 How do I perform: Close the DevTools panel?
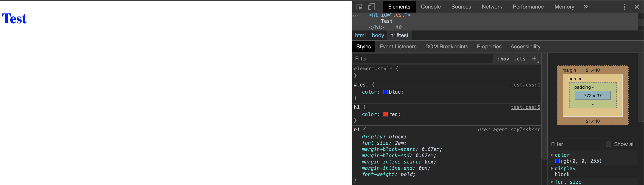[637, 7]
